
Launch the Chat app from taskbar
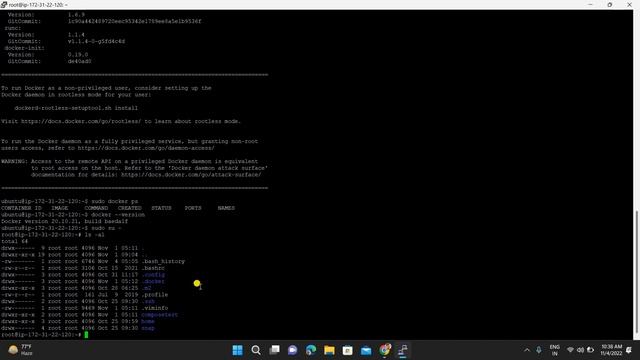(293, 350)
